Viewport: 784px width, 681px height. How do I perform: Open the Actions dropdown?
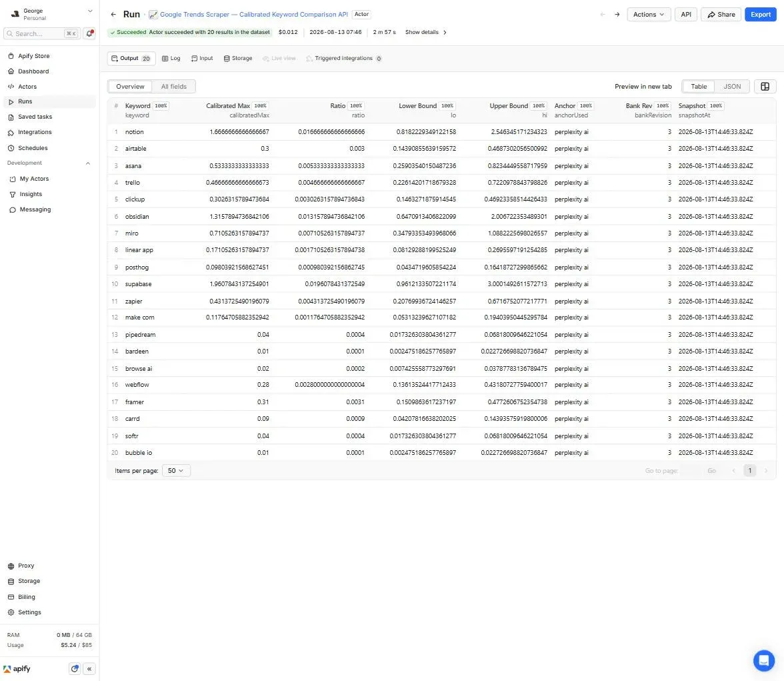tap(649, 15)
